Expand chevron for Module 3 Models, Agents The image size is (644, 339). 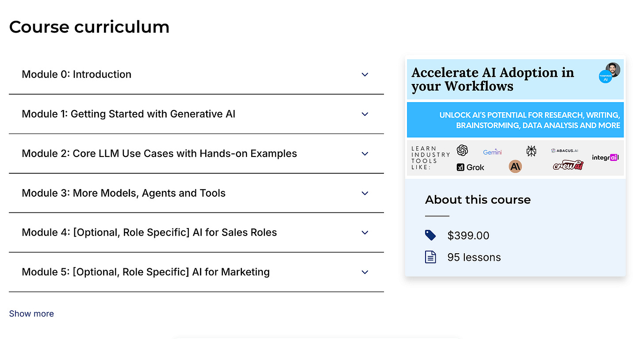point(365,193)
